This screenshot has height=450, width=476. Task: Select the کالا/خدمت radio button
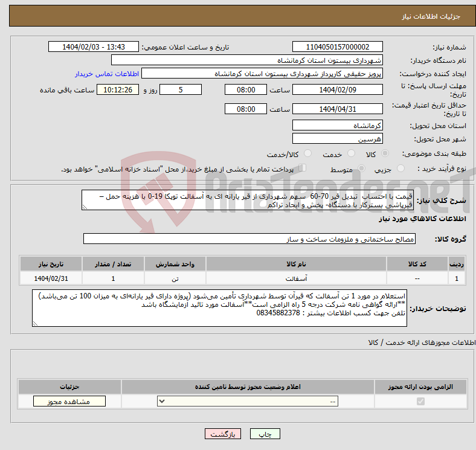(x=308, y=153)
